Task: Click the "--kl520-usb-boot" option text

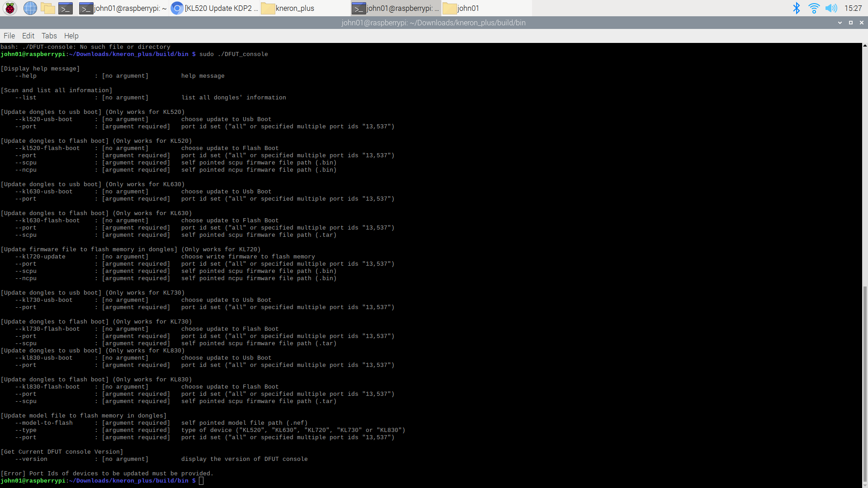Action: click(44, 119)
